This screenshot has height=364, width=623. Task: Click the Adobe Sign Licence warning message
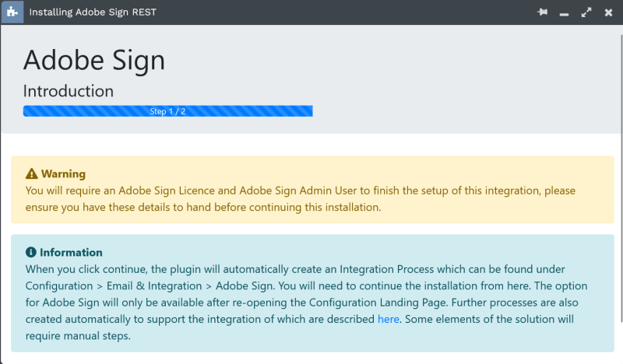(296, 191)
